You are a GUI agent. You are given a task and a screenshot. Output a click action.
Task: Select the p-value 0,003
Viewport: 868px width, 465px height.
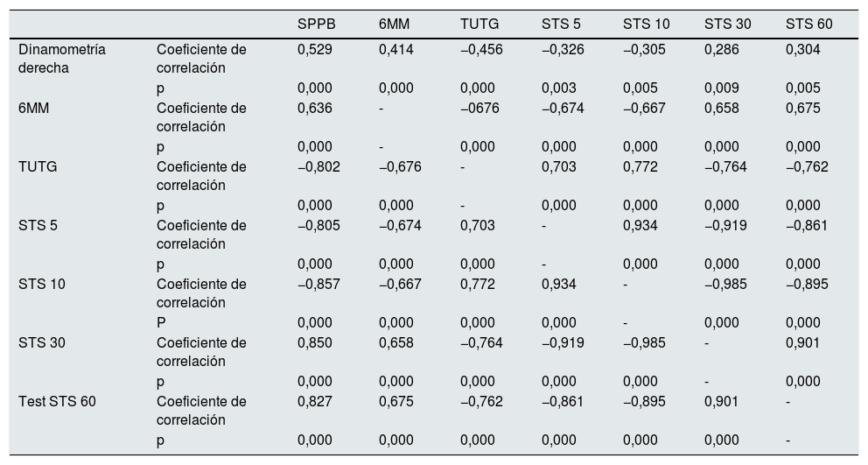coord(559,88)
